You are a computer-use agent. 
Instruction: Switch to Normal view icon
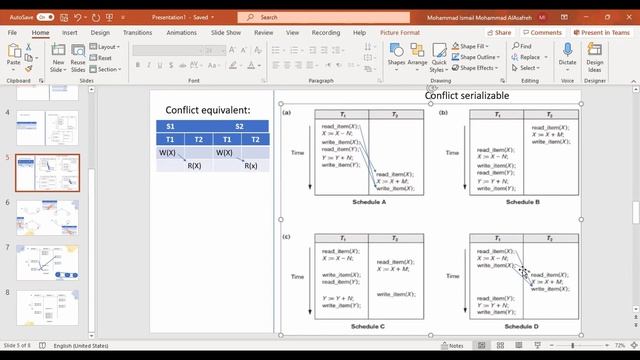pos(482,346)
